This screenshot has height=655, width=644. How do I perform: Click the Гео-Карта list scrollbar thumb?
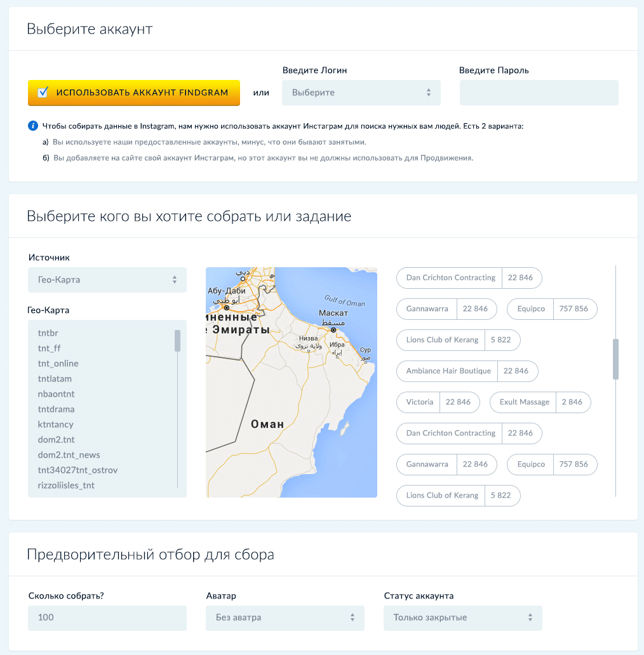coord(178,341)
